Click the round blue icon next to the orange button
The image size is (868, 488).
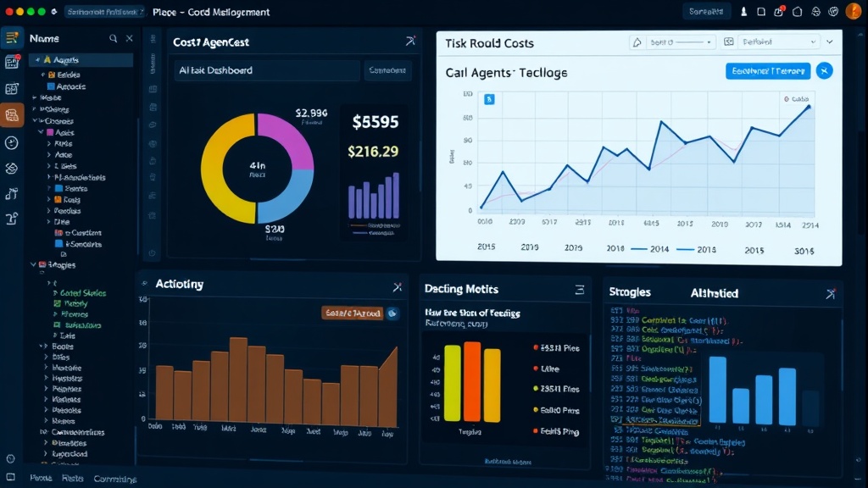click(392, 313)
